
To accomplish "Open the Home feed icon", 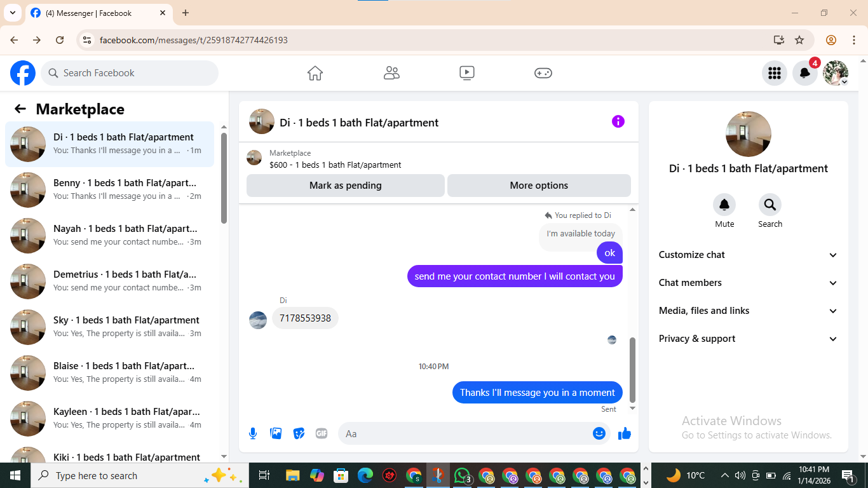I will (x=315, y=73).
